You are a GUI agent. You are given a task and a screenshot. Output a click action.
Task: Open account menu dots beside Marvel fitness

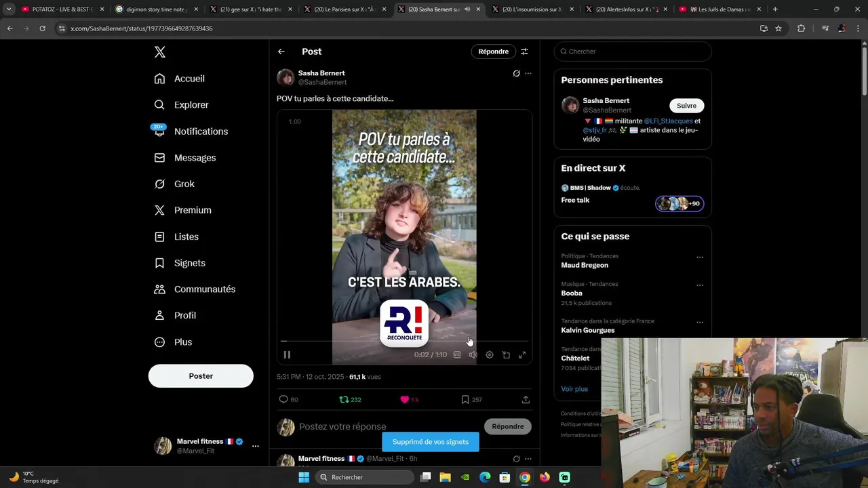[256, 446]
